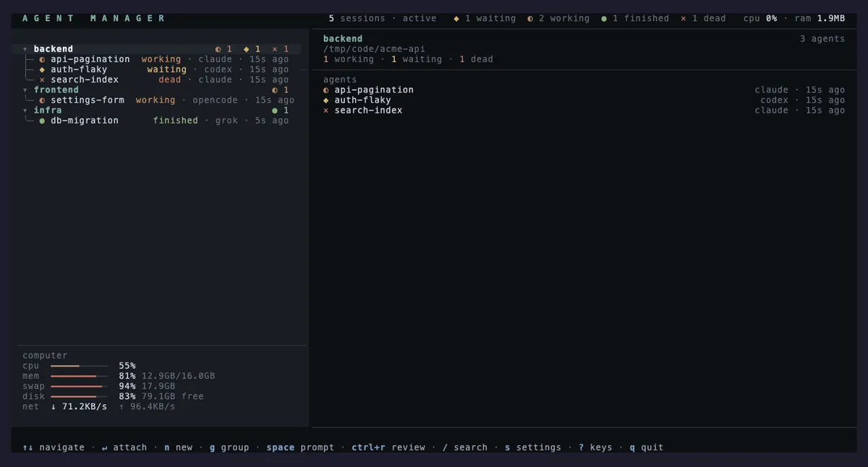The image size is (868, 467).
Task: Click the 'agents' section label
Action: (x=340, y=80)
